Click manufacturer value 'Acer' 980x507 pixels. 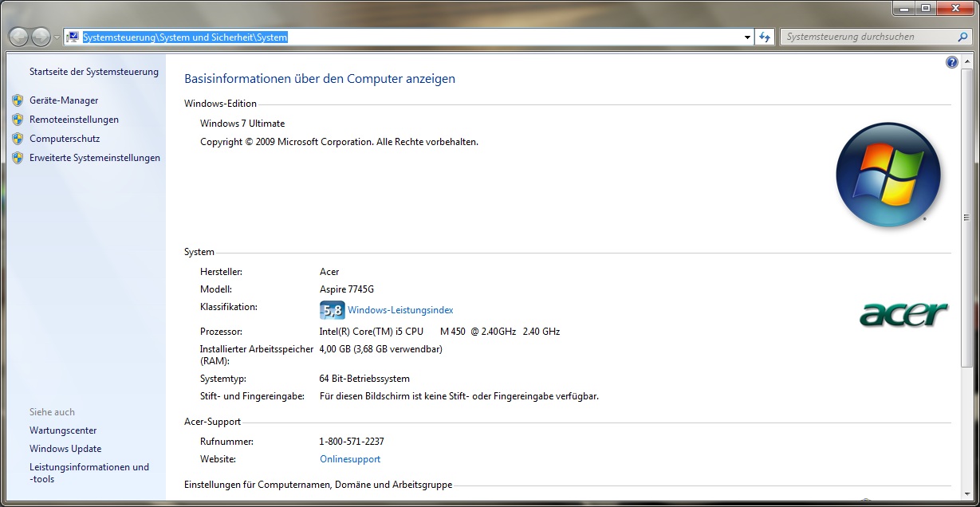tap(329, 272)
